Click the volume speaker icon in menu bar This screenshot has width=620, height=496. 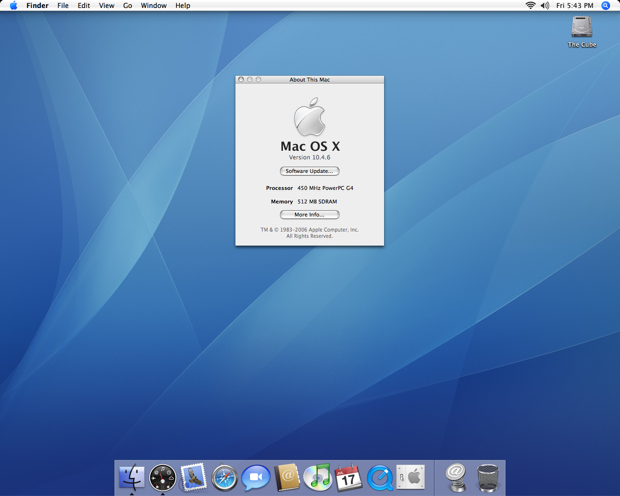point(545,6)
